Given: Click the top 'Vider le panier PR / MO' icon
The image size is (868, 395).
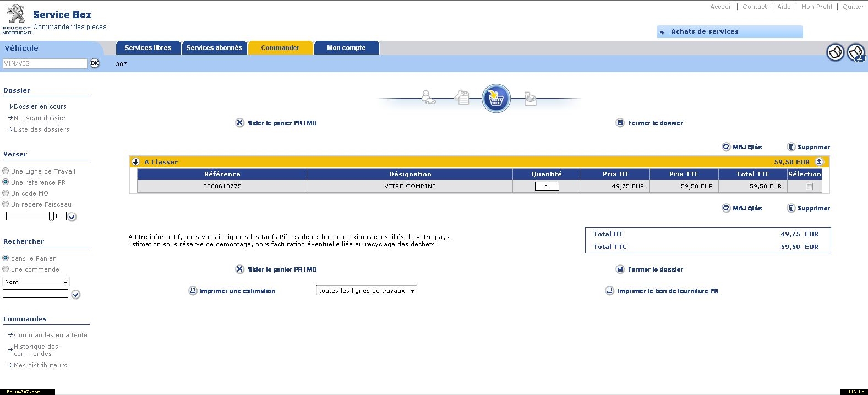Looking at the screenshot, I should [239, 123].
